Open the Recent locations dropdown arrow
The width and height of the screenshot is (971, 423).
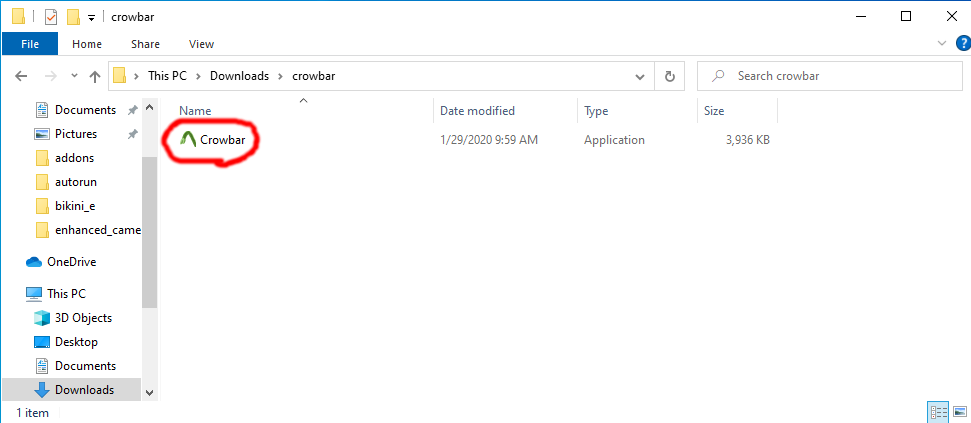(72, 76)
